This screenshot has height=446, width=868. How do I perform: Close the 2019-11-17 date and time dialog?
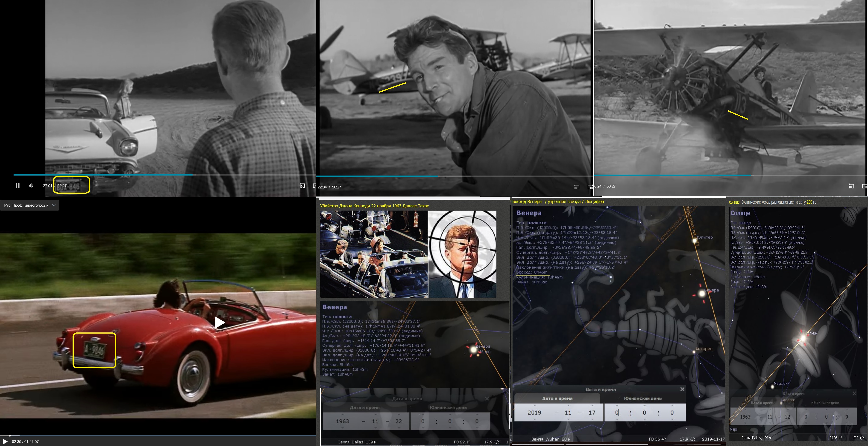coord(682,389)
